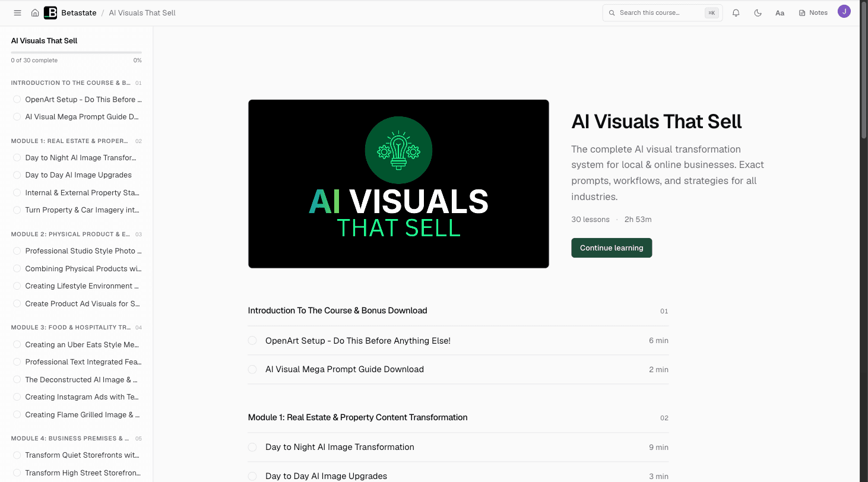868x482 pixels.
Task: Collapse sidebar Introduction to the Course section
Action: pos(76,83)
